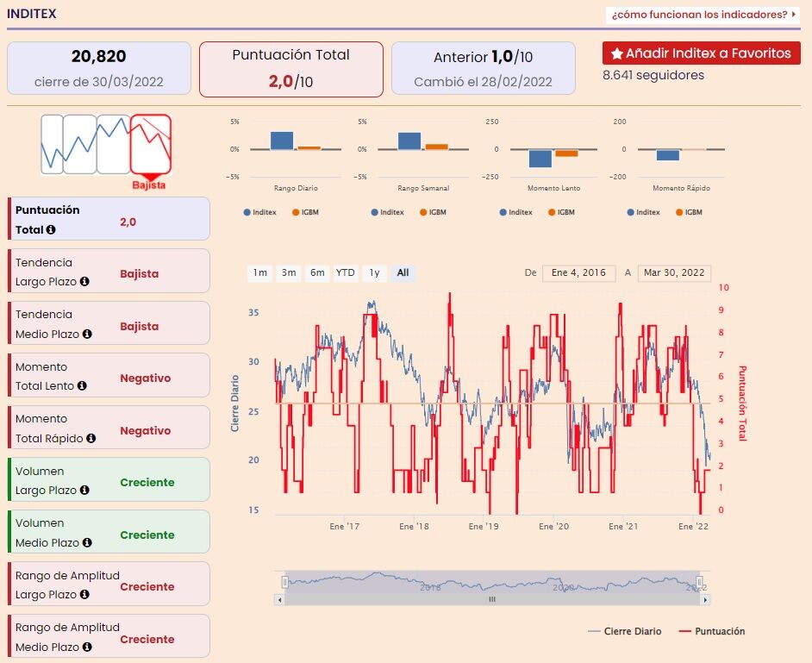812x663 pixels.
Task: Toggle Inditex legend in Momento Lento chart
Action: coord(515,212)
